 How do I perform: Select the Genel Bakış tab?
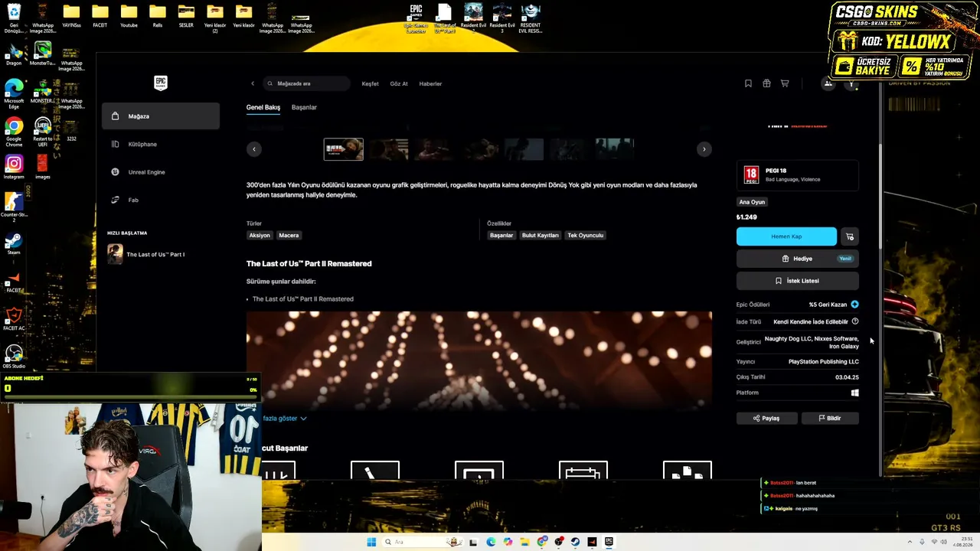263,108
